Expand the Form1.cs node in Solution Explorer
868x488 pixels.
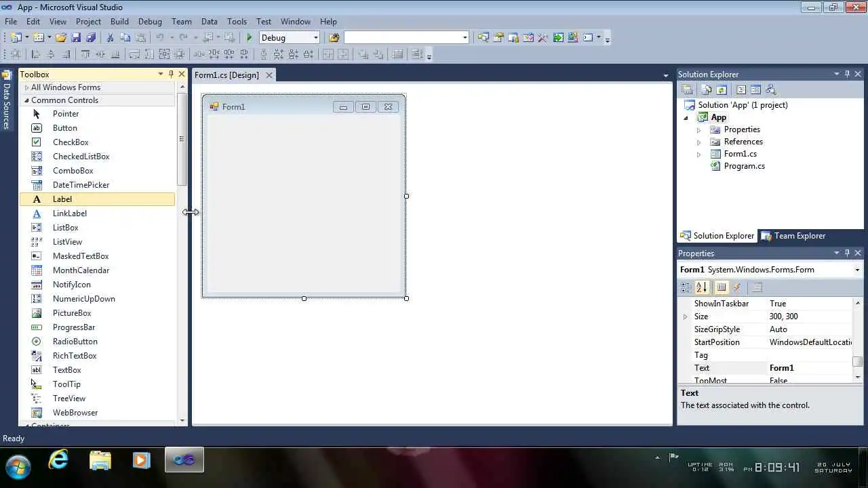tap(699, 154)
